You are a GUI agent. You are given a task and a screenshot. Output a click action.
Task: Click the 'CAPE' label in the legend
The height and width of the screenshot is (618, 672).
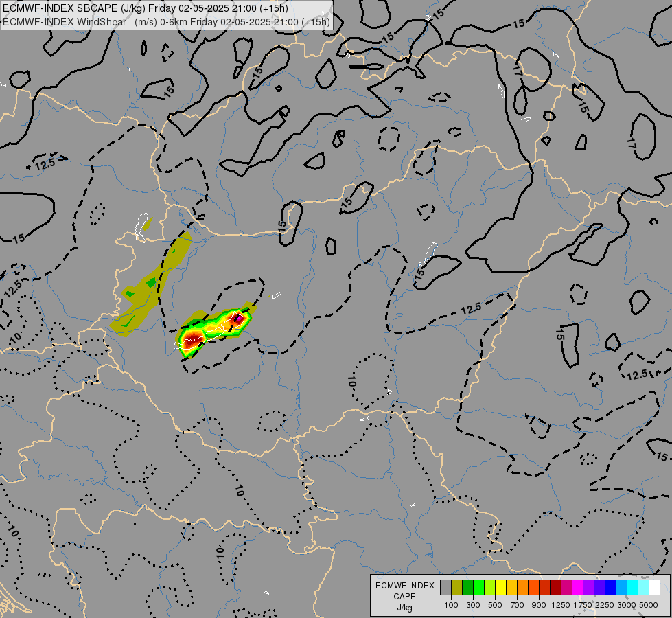pos(404,597)
